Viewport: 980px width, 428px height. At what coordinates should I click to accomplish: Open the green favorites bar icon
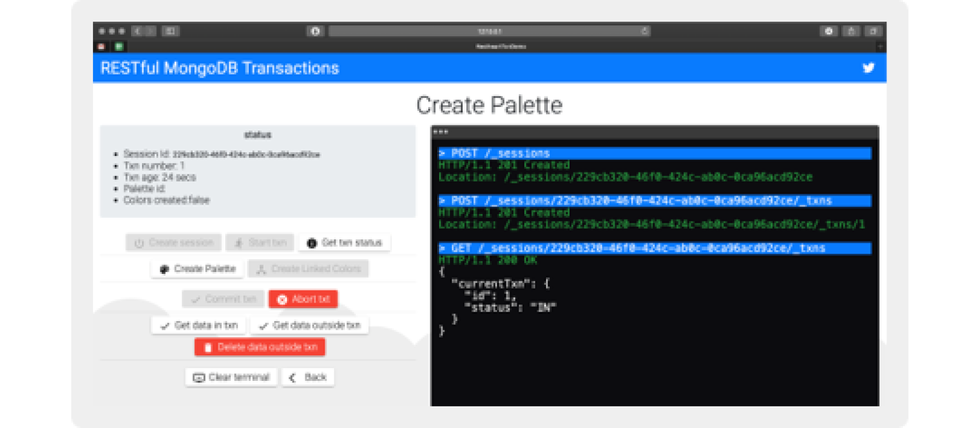[119, 46]
